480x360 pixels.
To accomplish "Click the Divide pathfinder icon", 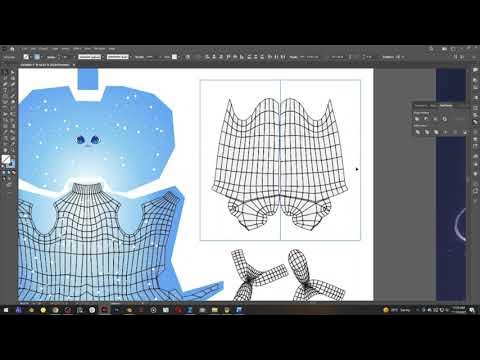I will point(418,132).
